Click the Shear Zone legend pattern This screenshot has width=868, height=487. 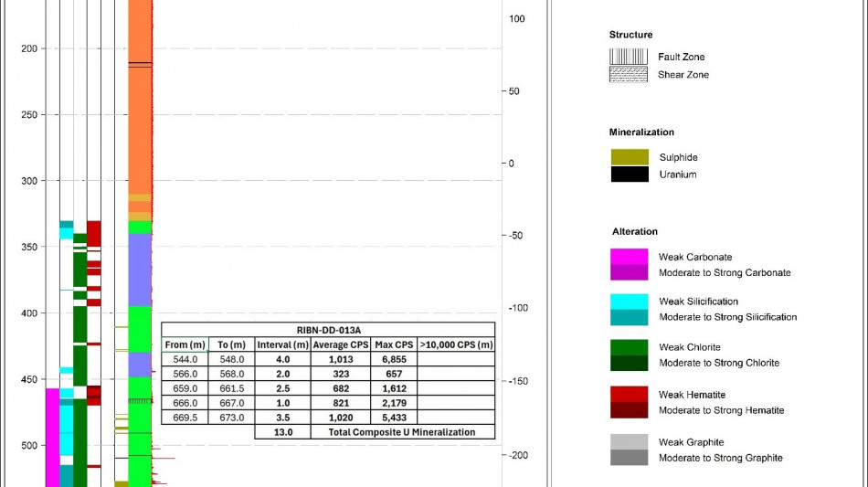pyautogui.click(x=629, y=74)
